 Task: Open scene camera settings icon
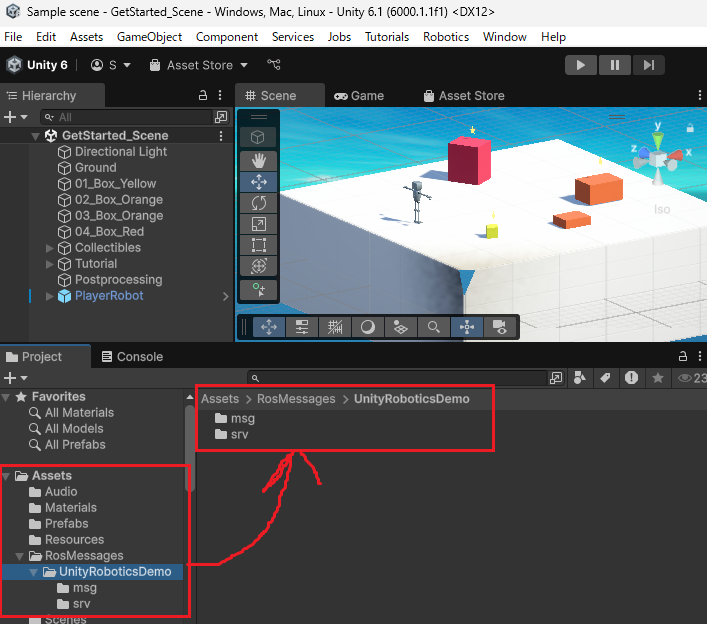(x=500, y=327)
